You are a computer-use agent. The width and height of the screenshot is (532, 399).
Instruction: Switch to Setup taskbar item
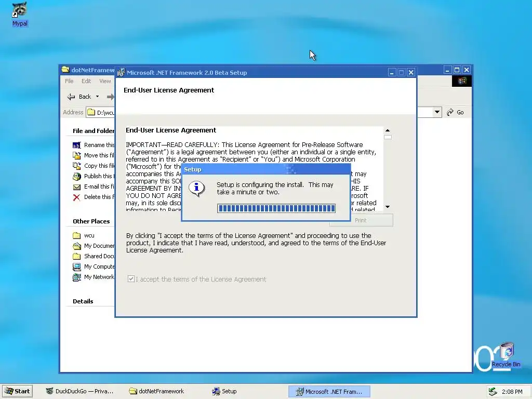tap(224, 391)
